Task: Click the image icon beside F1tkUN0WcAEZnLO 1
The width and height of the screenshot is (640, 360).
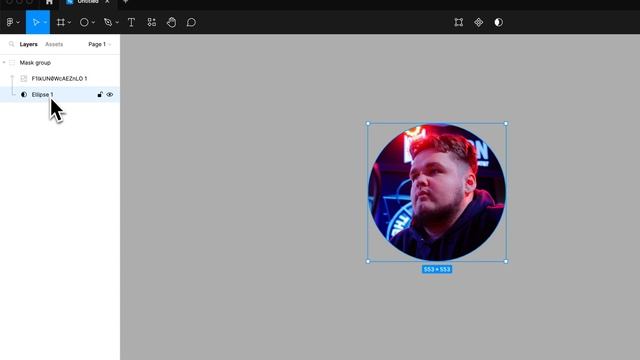Action: 24,78
